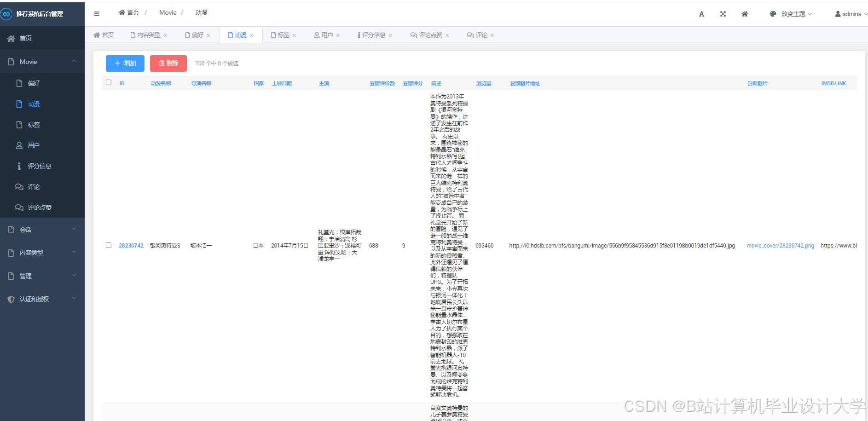Image resolution: width=868 pixels, height=421 pixels.
Task: Click the fullscreen icon in the top bar
Action: tap(723, 14)
